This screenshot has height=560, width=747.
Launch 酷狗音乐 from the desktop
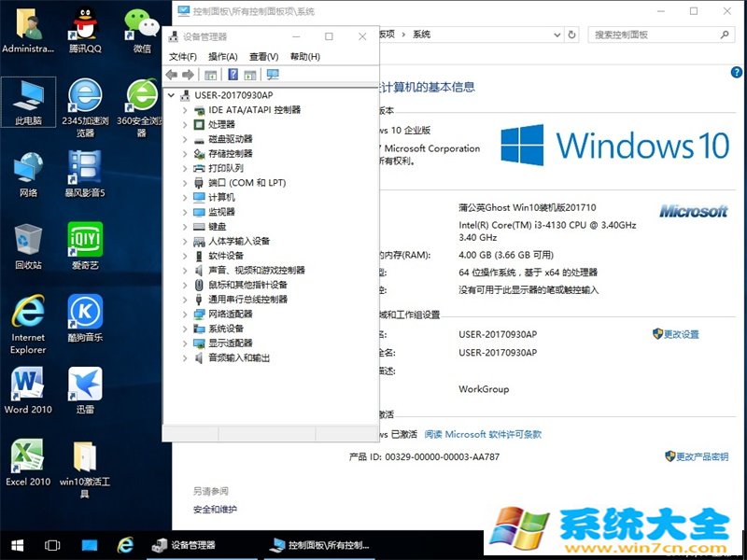pos(85,318)
